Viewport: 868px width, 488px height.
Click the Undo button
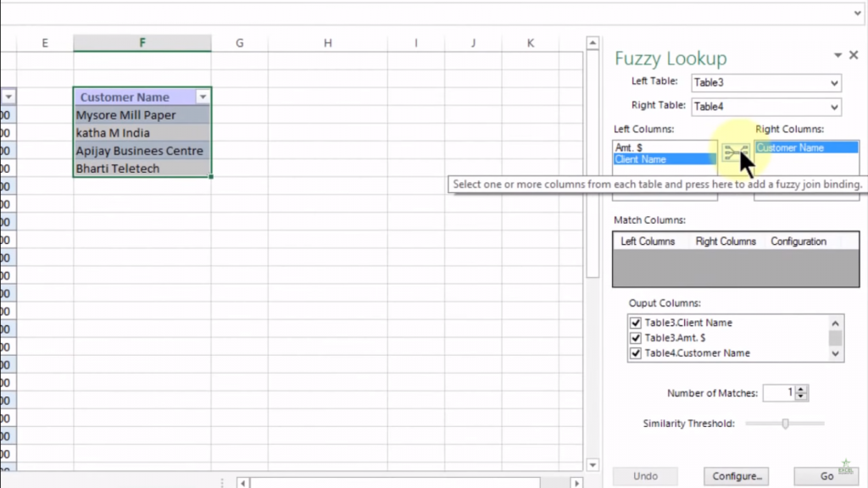click(x=645, y=475)
